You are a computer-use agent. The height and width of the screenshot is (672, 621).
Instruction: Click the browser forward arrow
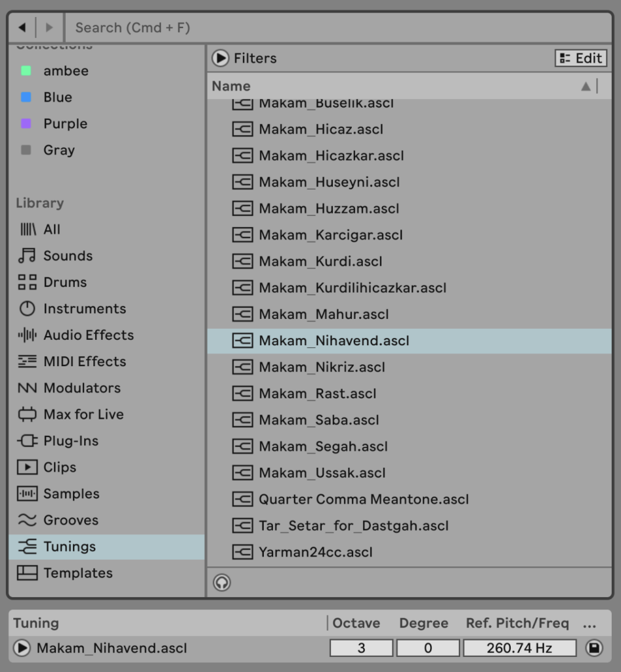(49, 28)
